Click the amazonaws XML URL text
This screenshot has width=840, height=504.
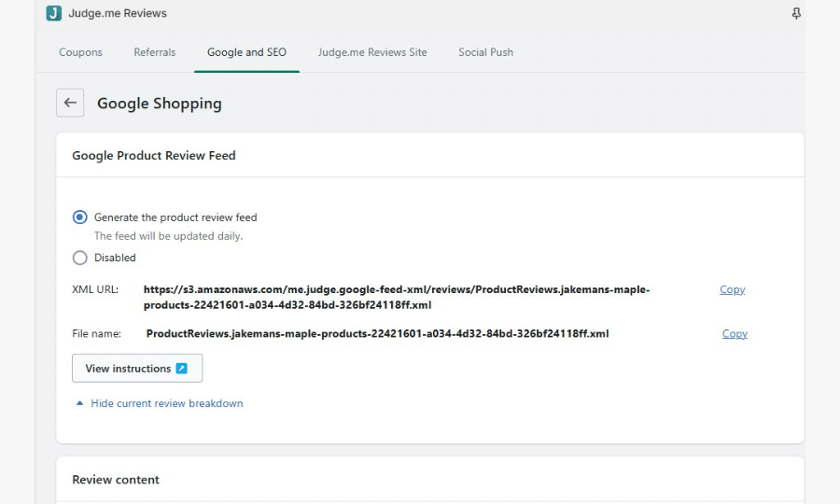point(396,297)
